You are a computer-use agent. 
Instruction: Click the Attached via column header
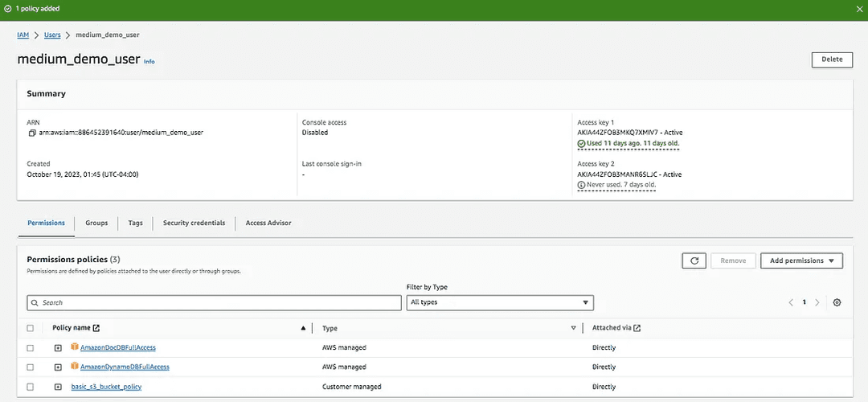612,328
